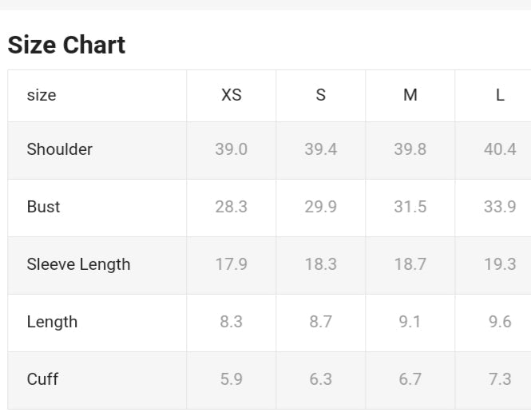Click the M Shoulder value 39.8
The height and width of the screenshot is (420, 531).
410,149
